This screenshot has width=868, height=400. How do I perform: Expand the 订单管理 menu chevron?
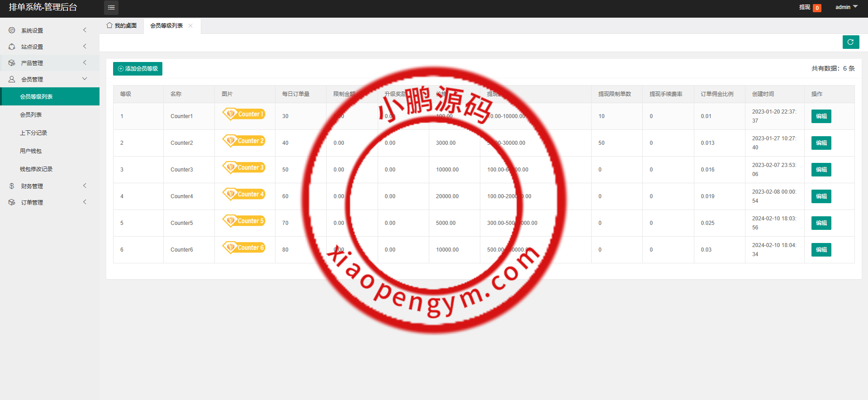pyautogui.click(x=85, y=202)
